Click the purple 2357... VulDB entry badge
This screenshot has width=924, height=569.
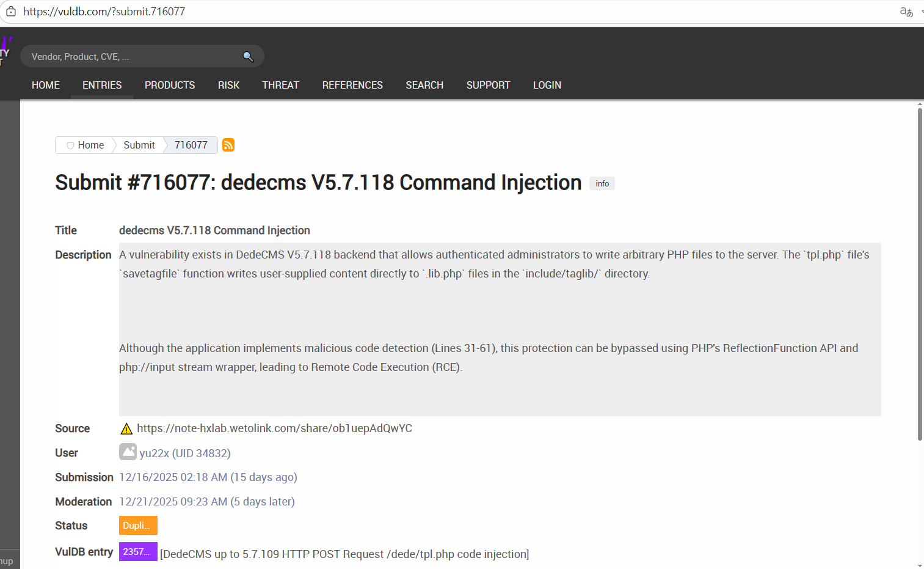coord(138,552)
